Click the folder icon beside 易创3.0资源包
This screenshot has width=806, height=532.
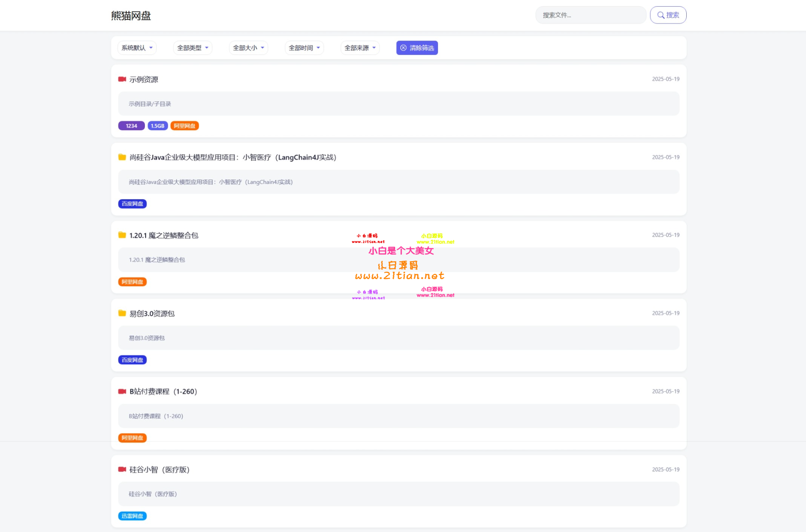[x=122, y=314]
